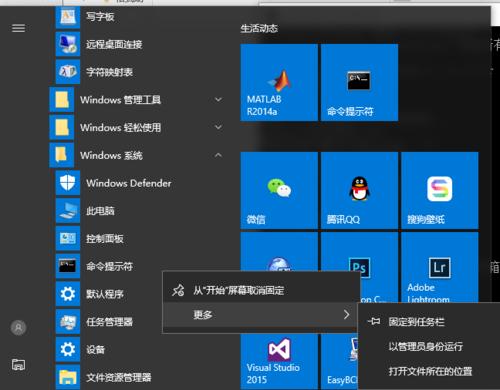Click the 写字板 label
500x390 pixels.
click(100, 16)
